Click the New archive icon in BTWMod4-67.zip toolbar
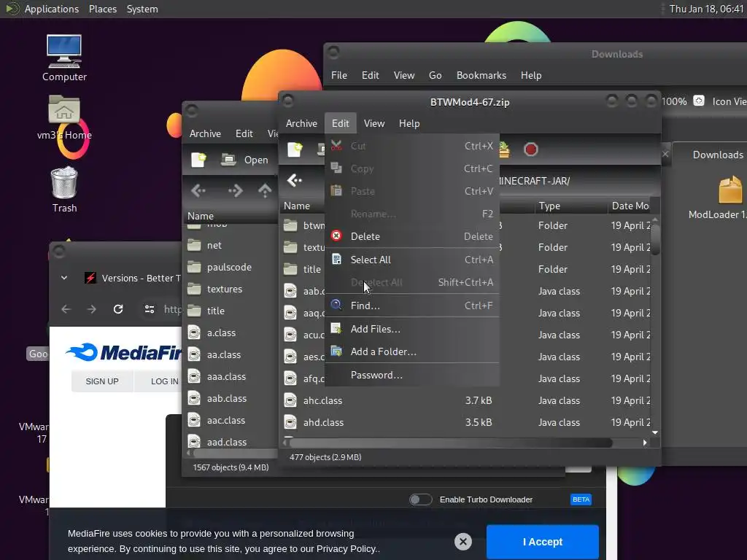This screenshot has height=560, width=747. point(295,149)
